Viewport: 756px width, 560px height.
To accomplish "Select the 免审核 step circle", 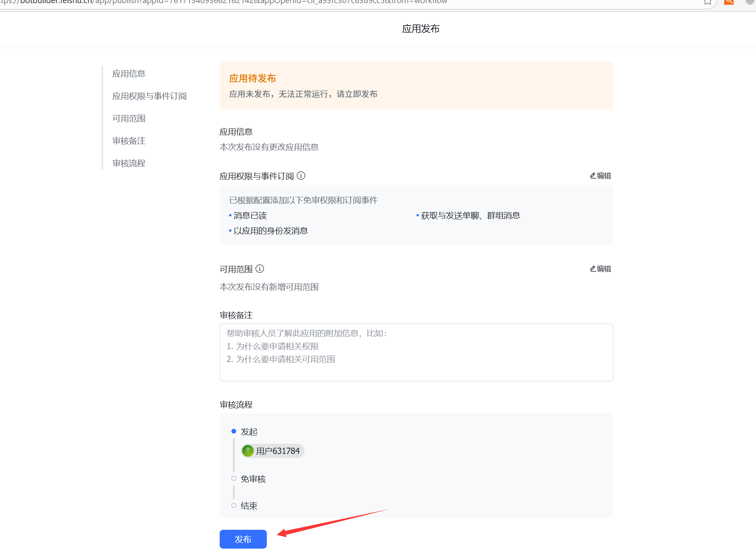I will coord(234,478).
